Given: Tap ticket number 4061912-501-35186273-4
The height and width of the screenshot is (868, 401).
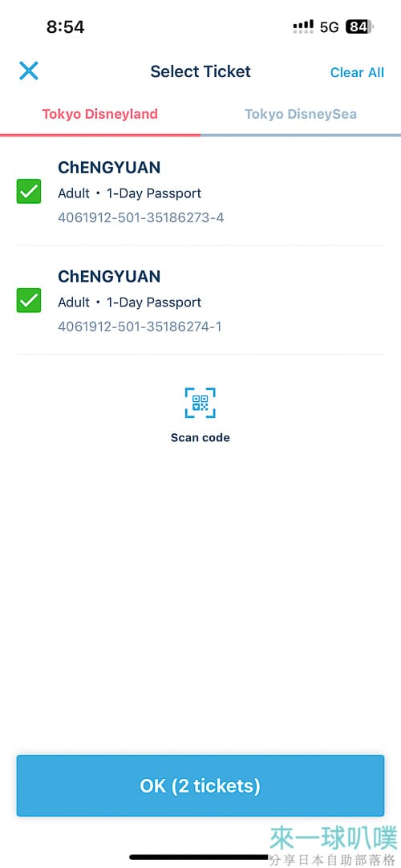Looking at the screenshot, I should coord(141,217).
